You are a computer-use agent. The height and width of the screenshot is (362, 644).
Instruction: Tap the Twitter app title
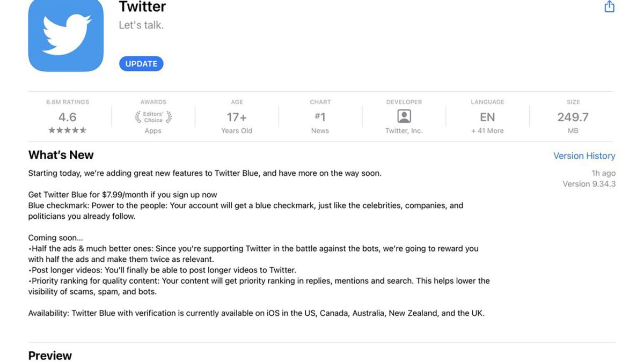[142, 7]
